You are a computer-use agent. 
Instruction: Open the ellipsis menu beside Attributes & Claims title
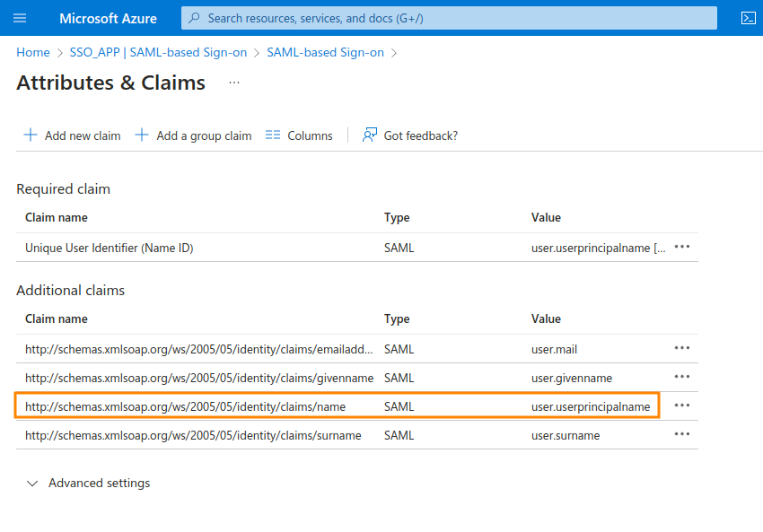tap(234, 83)
